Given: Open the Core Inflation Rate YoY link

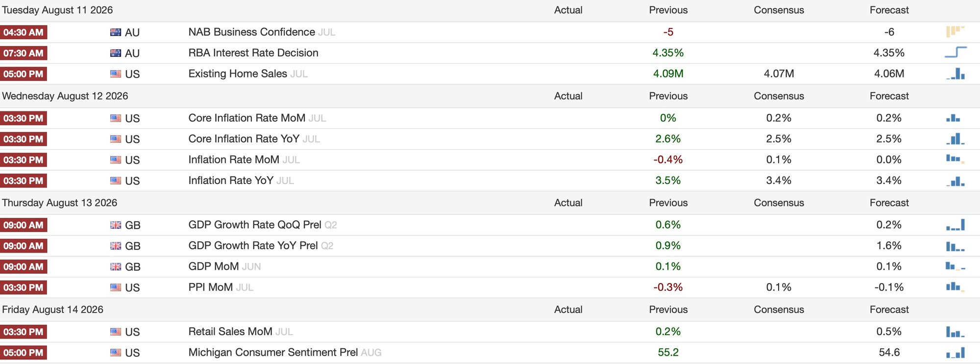Looking at the screenshot, I should (x=244, y=139).
